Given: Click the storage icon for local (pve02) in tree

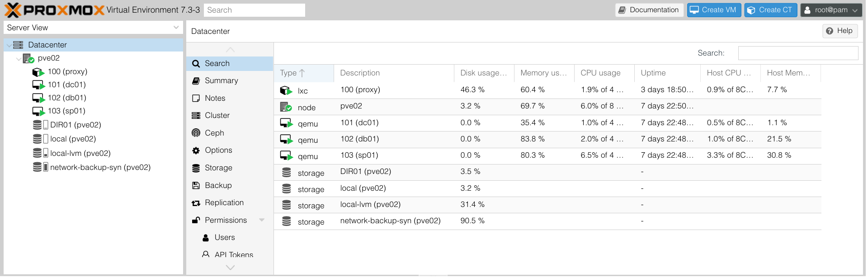Looking at the screenshot, I should [x=40, y=139].
